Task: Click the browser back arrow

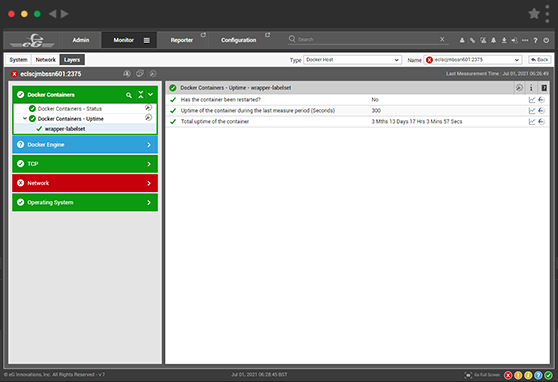Action: pyautogui.click(x=53, y=14)
